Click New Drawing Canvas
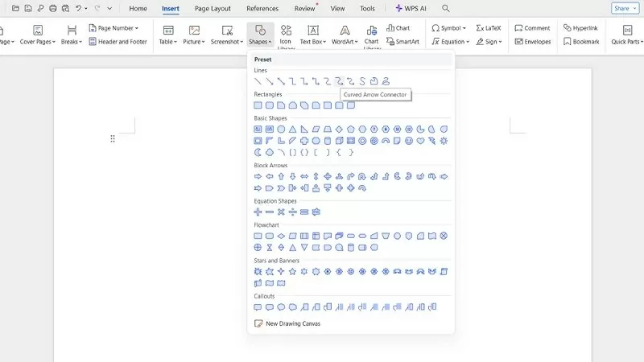This screenshot has width=644, height=362. [x=288, y=323]
